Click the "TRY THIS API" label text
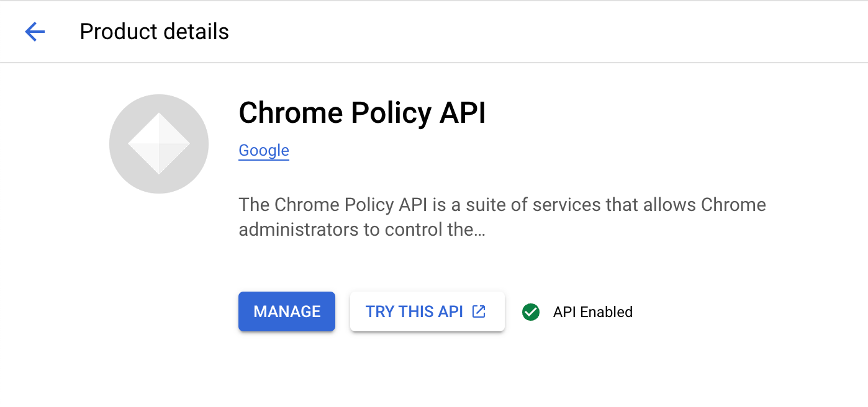This screenshot has width=868, height=407. pyautogui.click(x=414, y=311)
